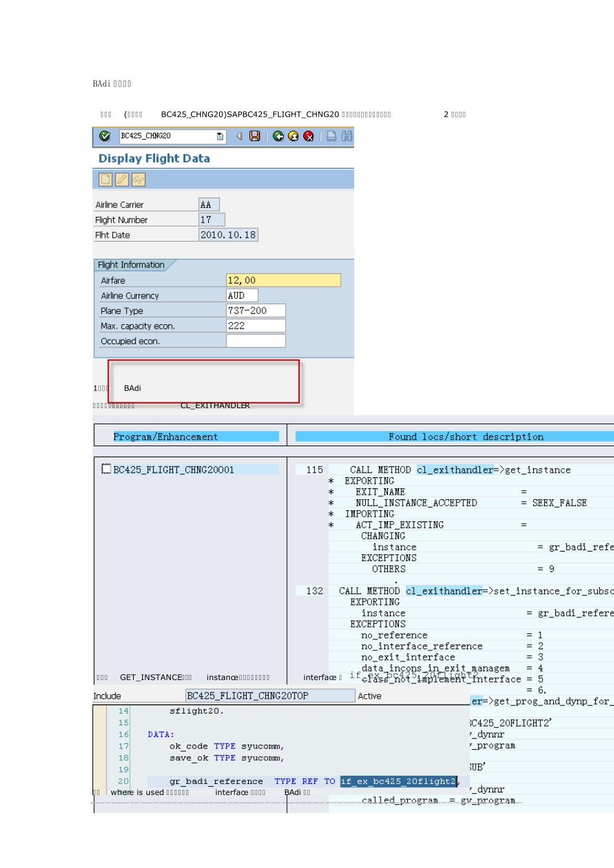
Task: Tick the BC425_FLIGHT_CHNG20001 checkbox
Action: click(x=106, y=469)
